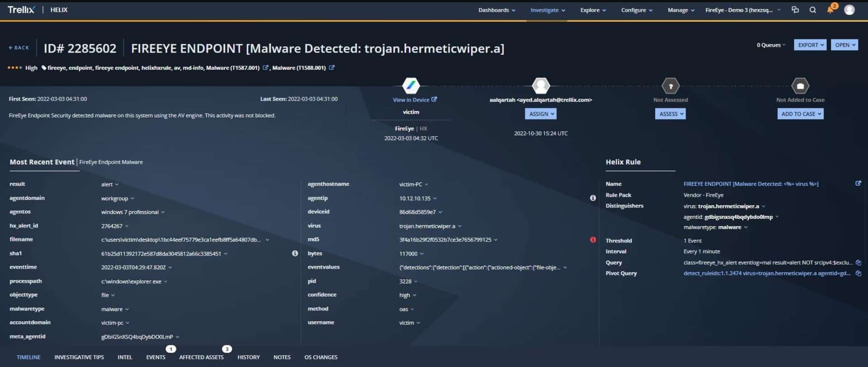The width and height of the screenshot is (868, 367).
Task: Open the Investigate menu
Action: pos(548,10)
